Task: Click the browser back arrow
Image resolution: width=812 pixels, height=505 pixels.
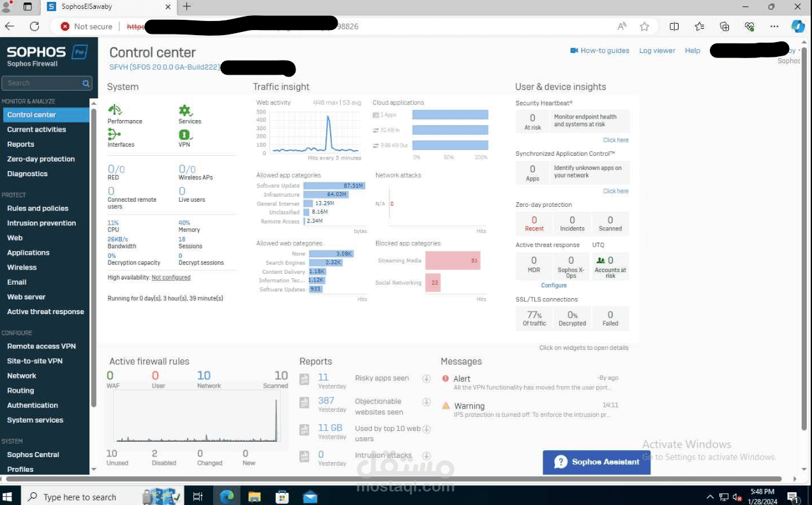Action: click(10, 26)
